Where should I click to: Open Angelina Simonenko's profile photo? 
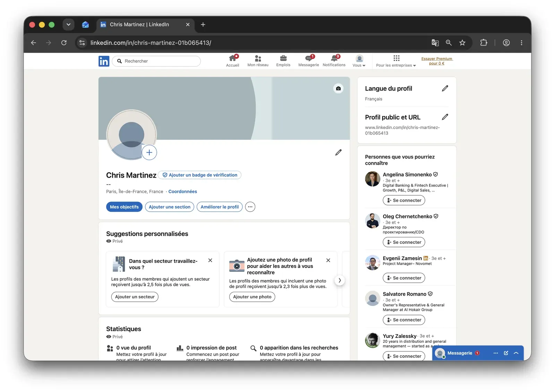tap(373, 179)
